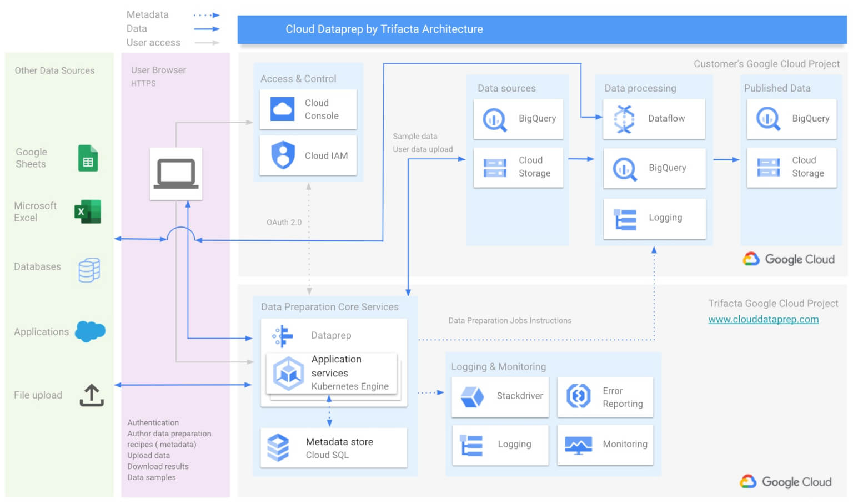Click the Kubernetes Engine hexagon icon

pos(288,373)
